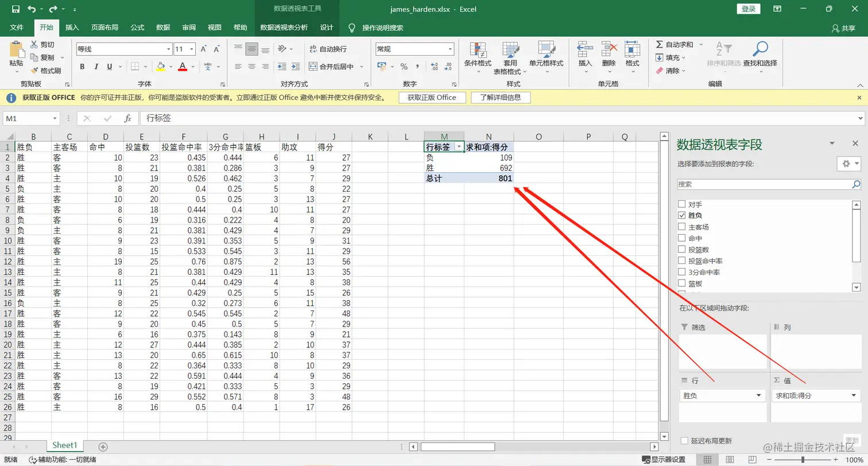Open the 求和项:得分 dropdown in Values area

point(854,395)
